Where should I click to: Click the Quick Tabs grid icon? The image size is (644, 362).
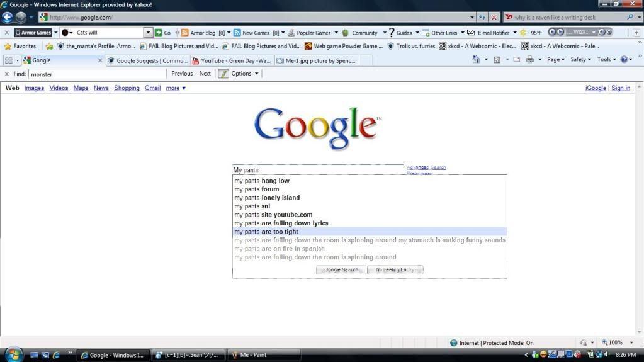(x=9, y=60)
